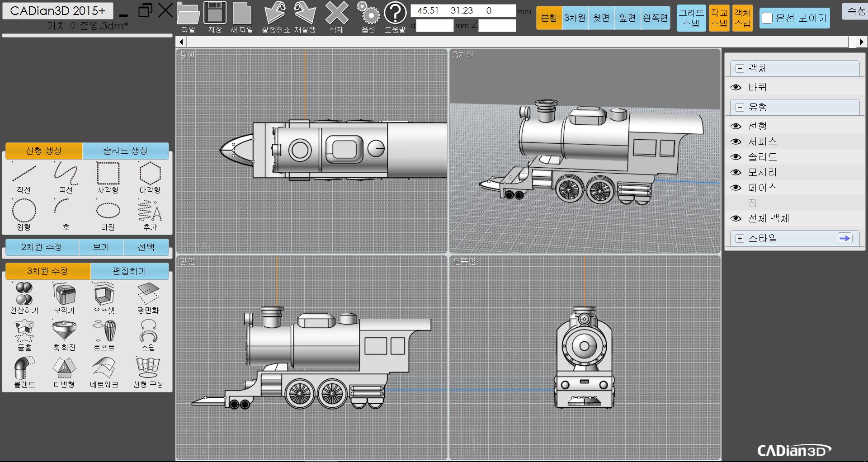Choose the 평면화 flatten tool

tap(148, 294)
